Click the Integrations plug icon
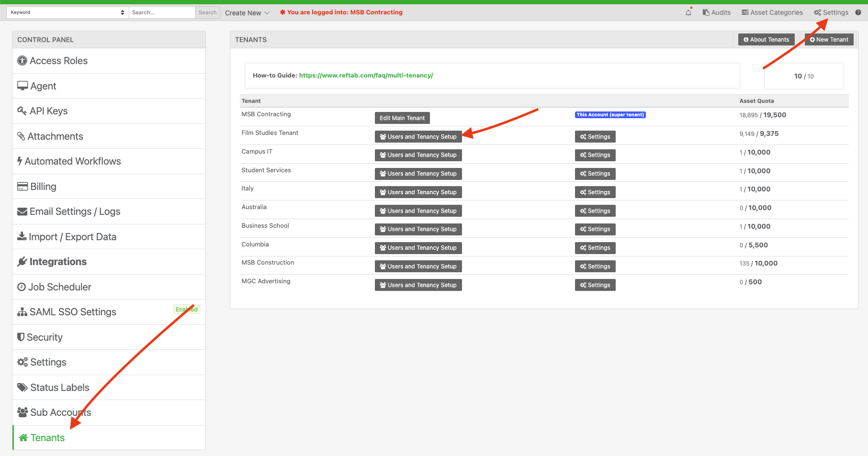The width and height of the screenshot is (868, 456). (22, 262)
